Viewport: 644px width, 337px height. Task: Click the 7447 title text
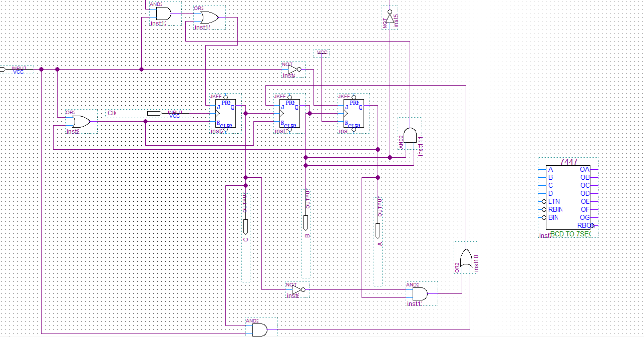[568, 162]
